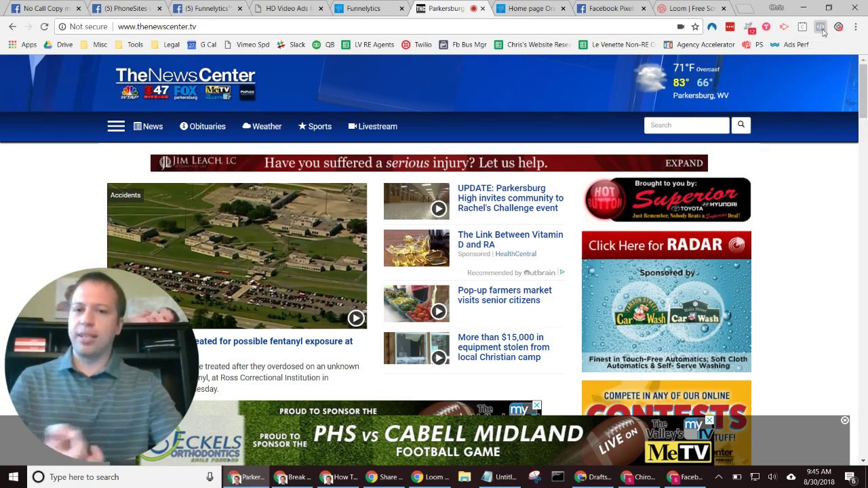Open the Slack bookmark
The width and height of the screenshot is (868, 488).
[x=291, y=45]
